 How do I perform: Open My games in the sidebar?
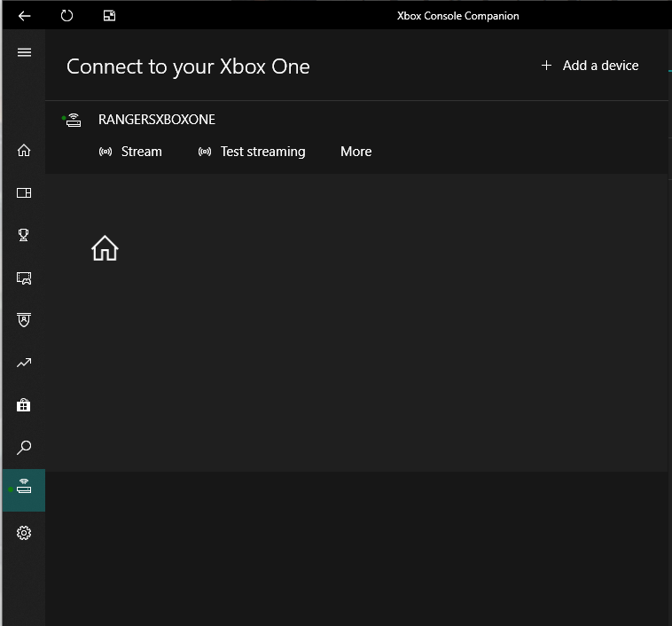point(24,193)
